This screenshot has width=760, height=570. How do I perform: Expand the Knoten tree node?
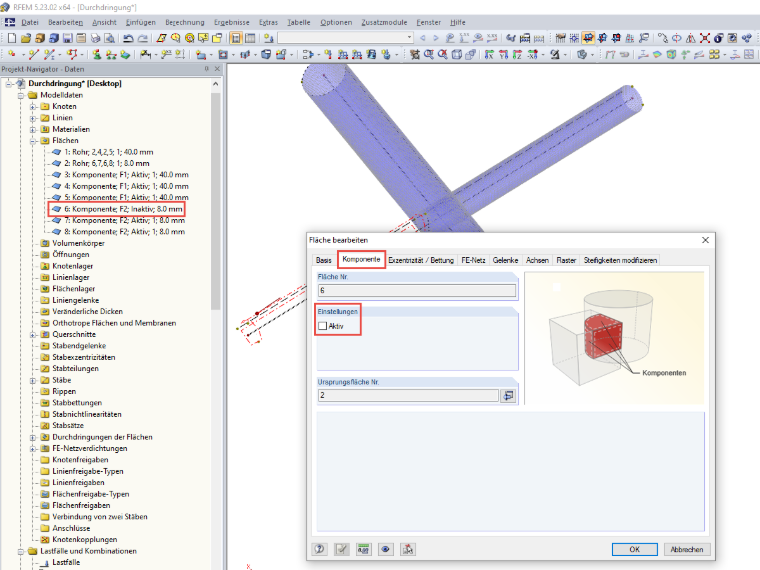point(32,107)
